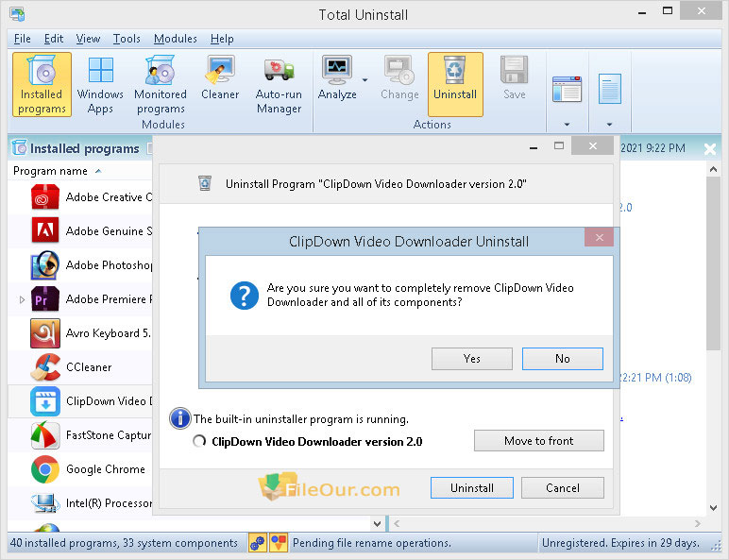This screenshot has width=729, height=560.
Task: Click the Analyze action icon
Action: (x=337, y=70)
